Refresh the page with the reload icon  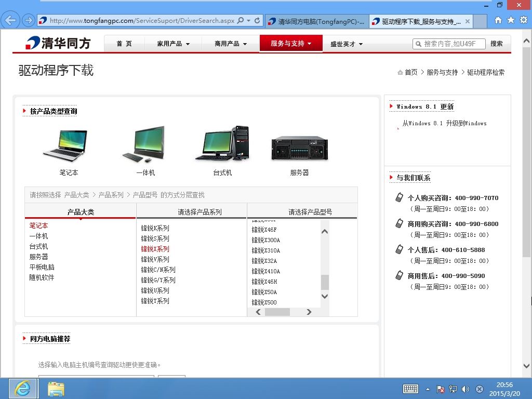pyautogui.click(x=257, y=20)
